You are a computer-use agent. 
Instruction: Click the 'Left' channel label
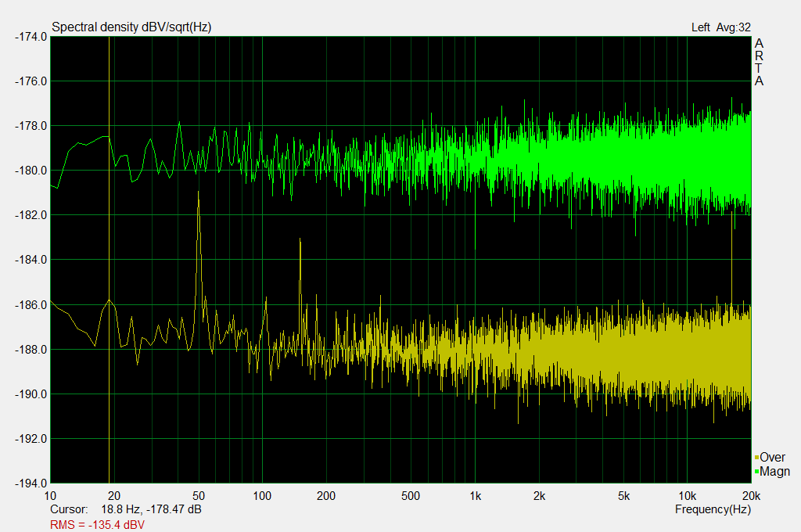pos(700,27)
